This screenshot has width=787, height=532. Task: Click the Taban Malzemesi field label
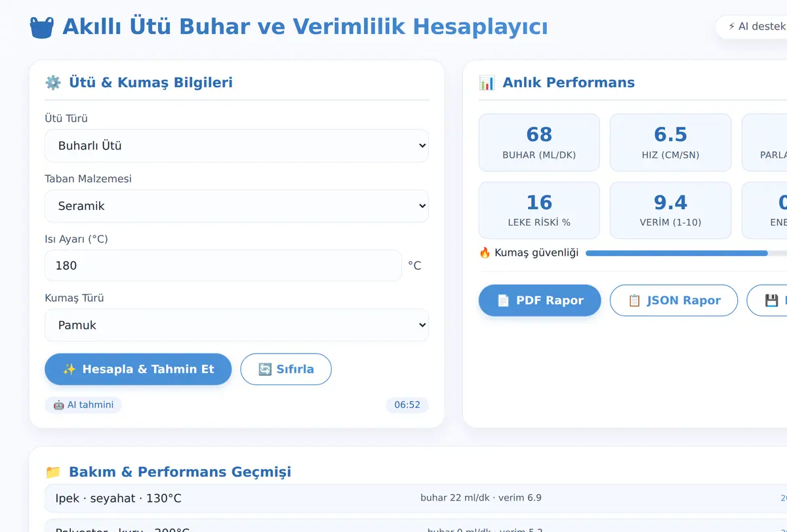coord(88,179)
